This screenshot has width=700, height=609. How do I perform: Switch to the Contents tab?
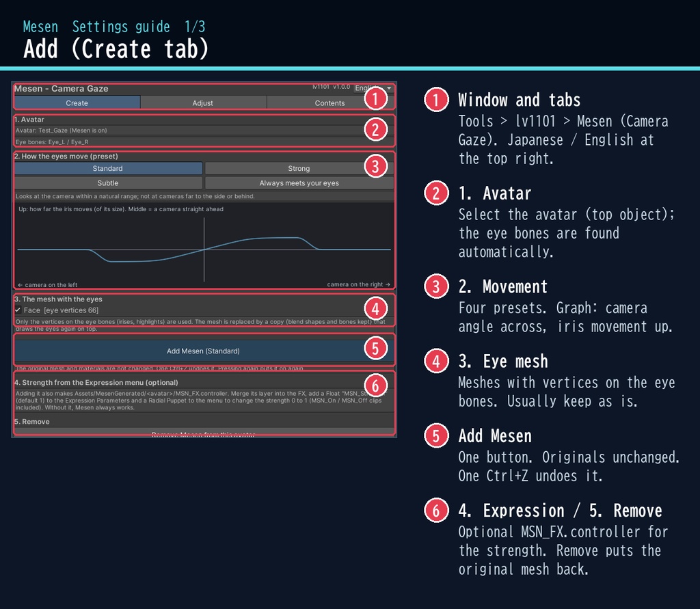pyautogui.click(x=330, y=103)
